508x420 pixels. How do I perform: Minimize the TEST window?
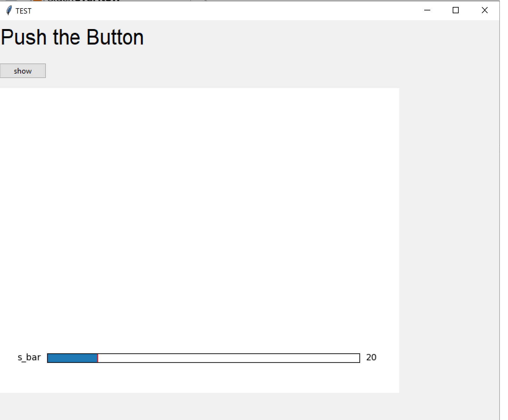point(427,10)
